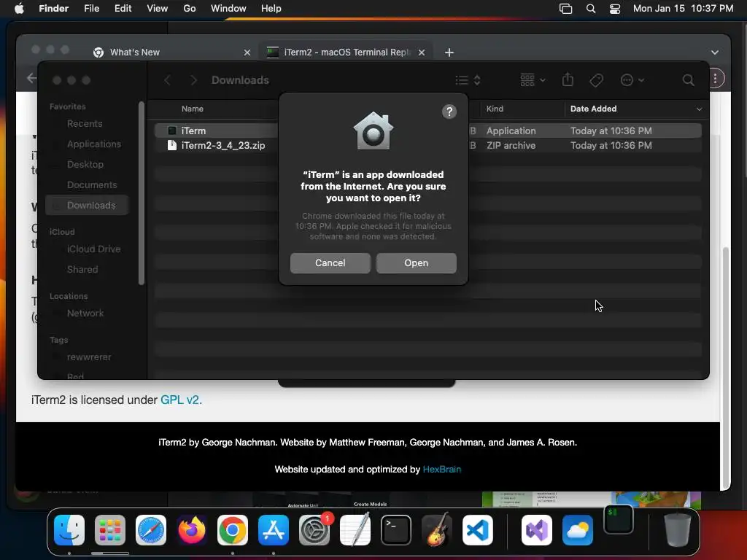Sort by Name column header
This screenshot has height=560, width=747.
pos(193,109)
